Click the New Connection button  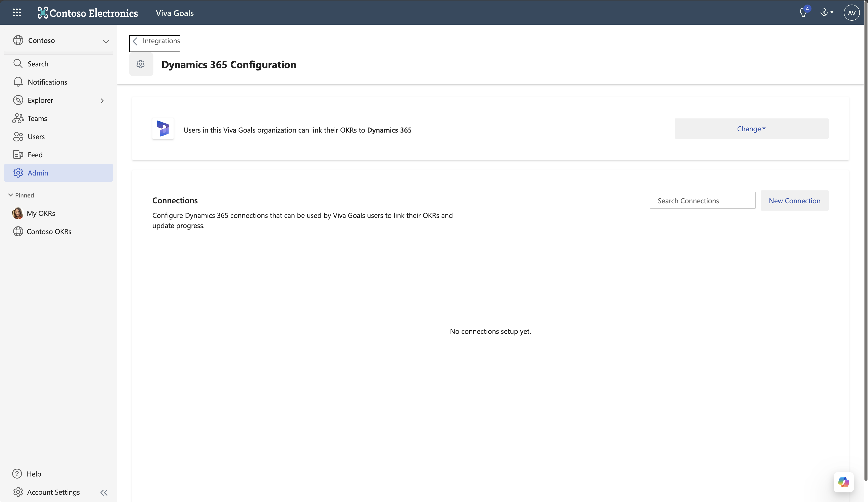[x=795, y=200]
